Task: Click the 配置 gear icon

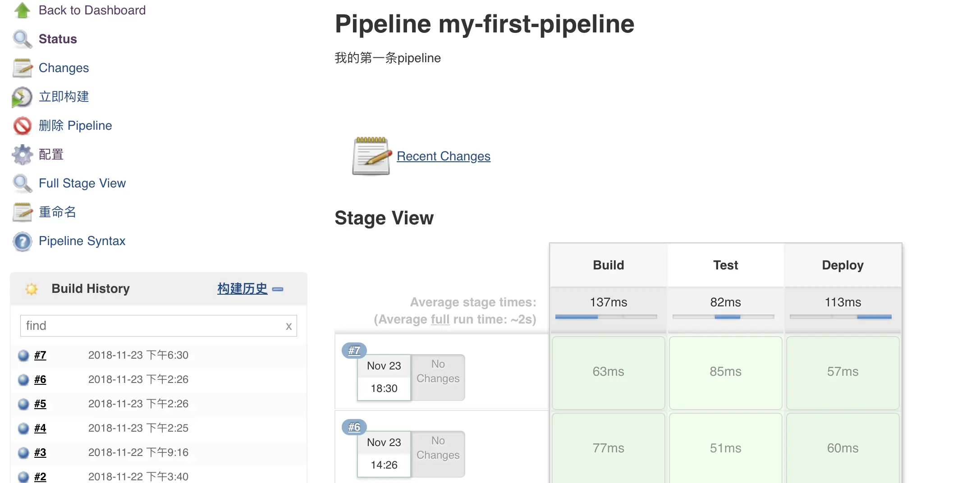Action: point(22,155)
